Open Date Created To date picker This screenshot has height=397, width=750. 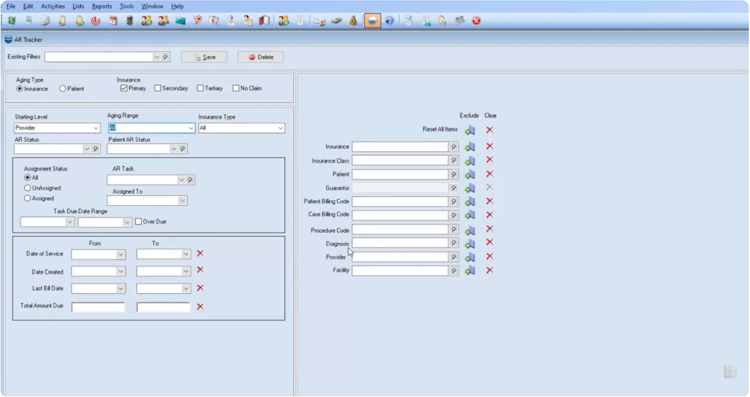click(186, 272)
